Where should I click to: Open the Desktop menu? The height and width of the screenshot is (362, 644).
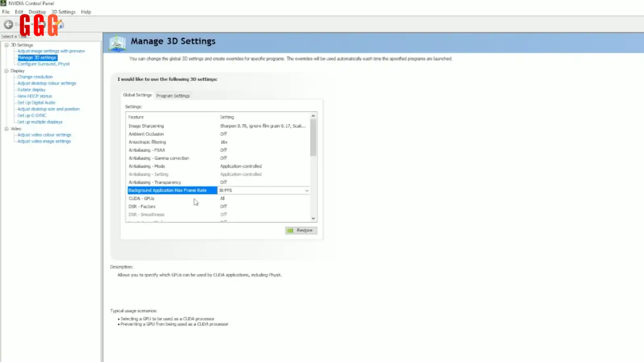point(37,12)
